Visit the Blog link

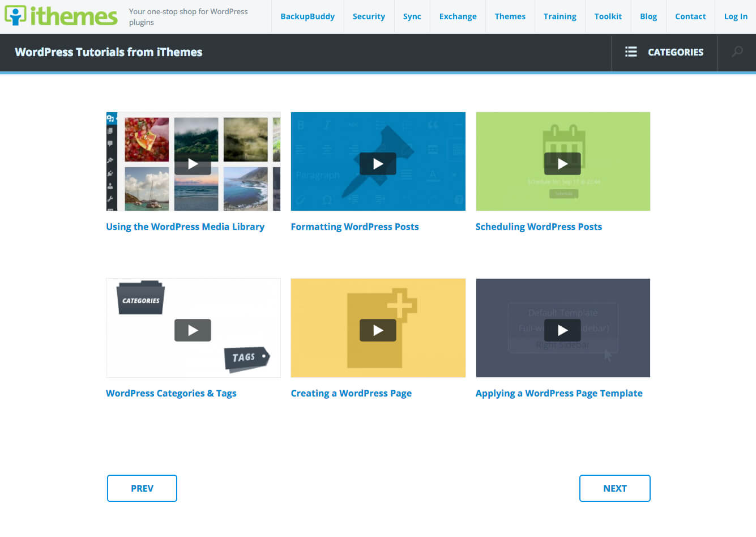coord(648,16)
